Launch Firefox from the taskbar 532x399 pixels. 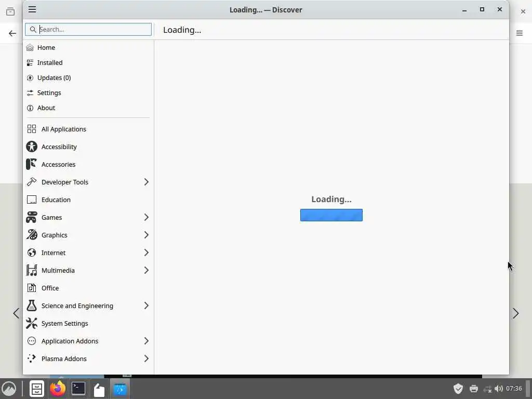click(58, 389)
